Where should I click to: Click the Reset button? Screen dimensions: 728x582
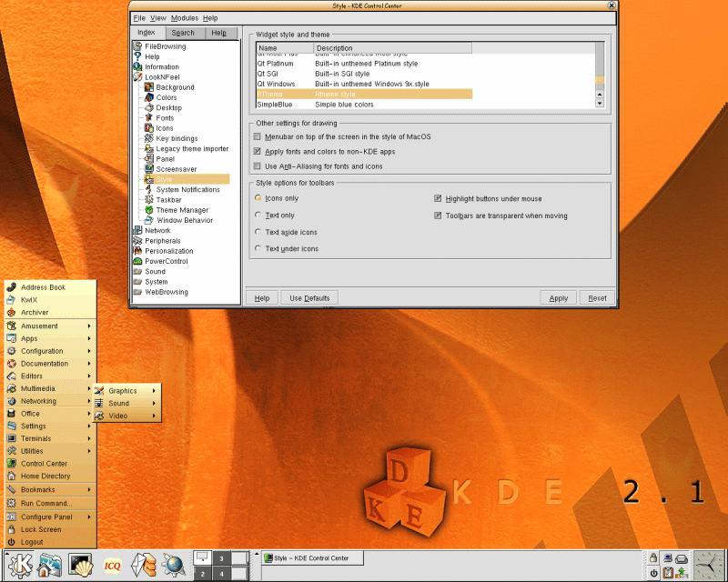coord(597,298)
